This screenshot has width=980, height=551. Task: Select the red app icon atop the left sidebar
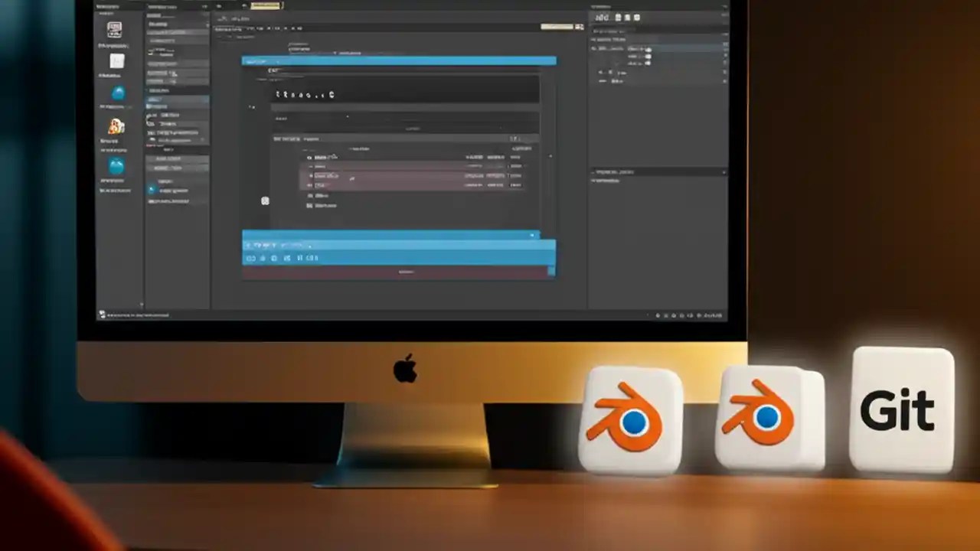116,31
